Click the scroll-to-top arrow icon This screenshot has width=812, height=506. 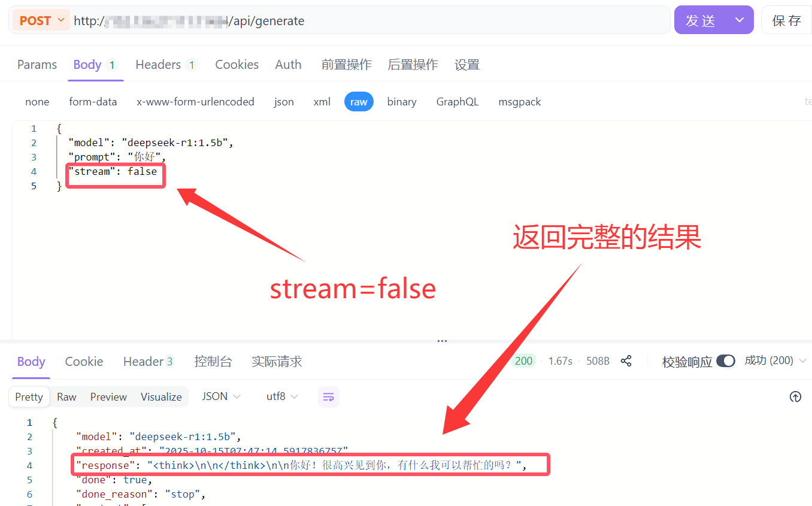pyautogui.click(x=795, y=397)
